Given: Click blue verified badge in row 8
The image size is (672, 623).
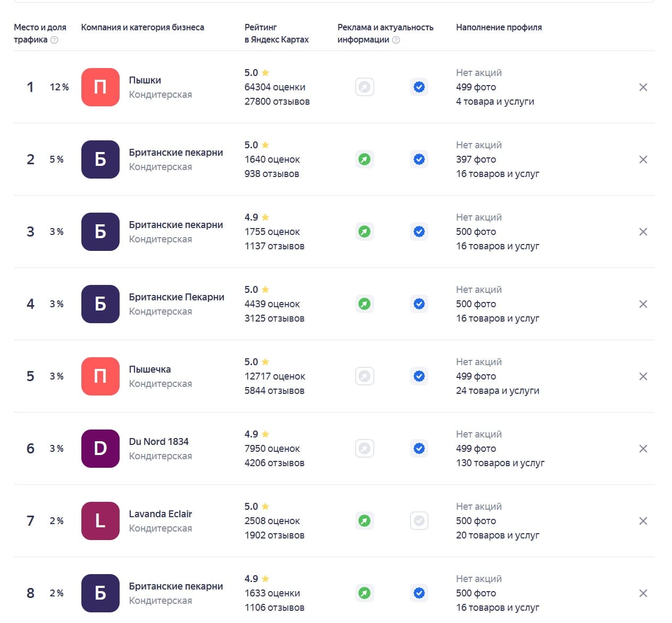Looking at the screenshot, I should pos(419,593).
